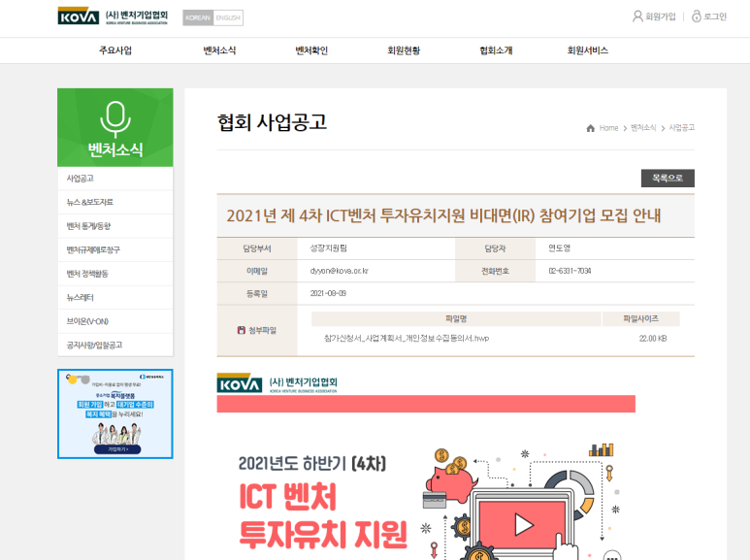750x560 pixels.
Task: Open the 주요사업 menu
Action: click(x=115, y=50)
